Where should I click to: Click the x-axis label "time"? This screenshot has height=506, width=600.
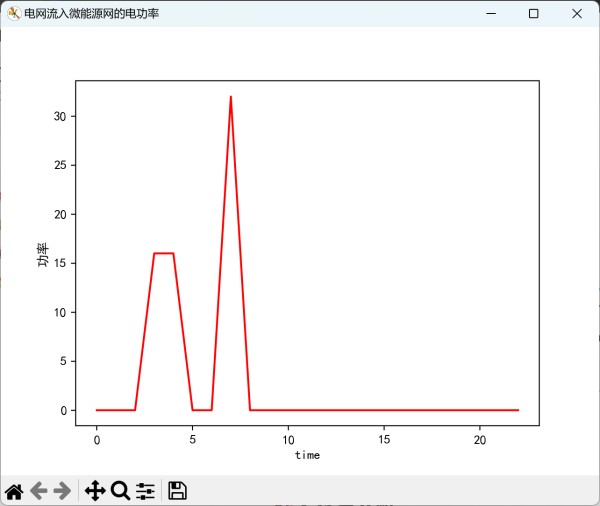307,455
